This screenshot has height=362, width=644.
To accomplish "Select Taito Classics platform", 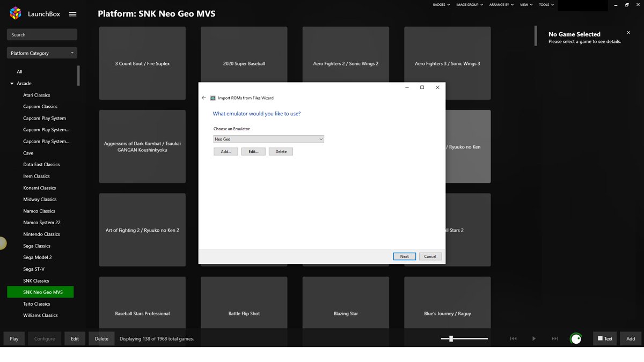I will coord(36,304).
